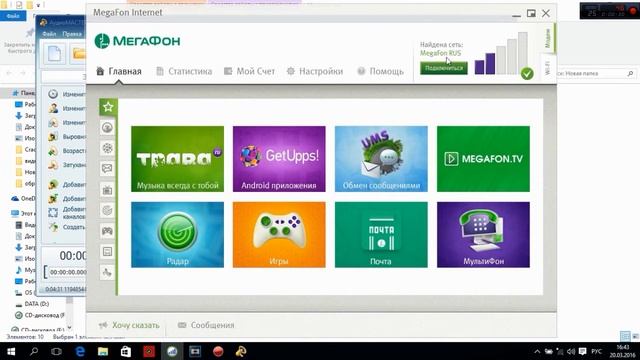Image resolution: width=640 pixels, height=360 pixels.
Task: Click the gamepad sidebar icon
Action: click(107, 231)
